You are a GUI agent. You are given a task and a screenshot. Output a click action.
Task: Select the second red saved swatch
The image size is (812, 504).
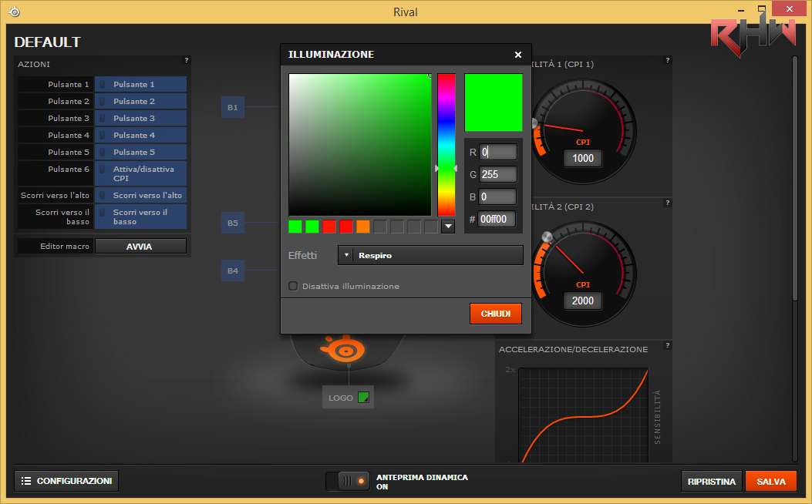[346, 227]
